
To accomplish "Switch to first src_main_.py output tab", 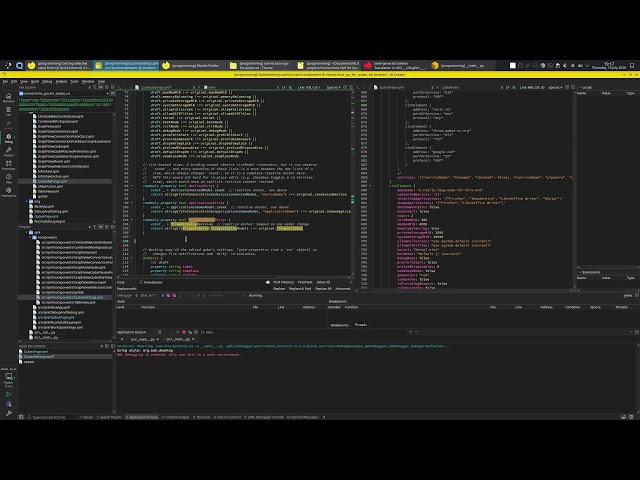I will click(142, 339).
